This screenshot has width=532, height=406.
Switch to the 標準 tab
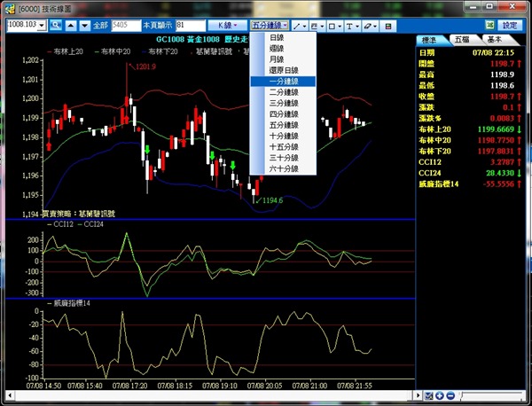click(x=431, y=40)
